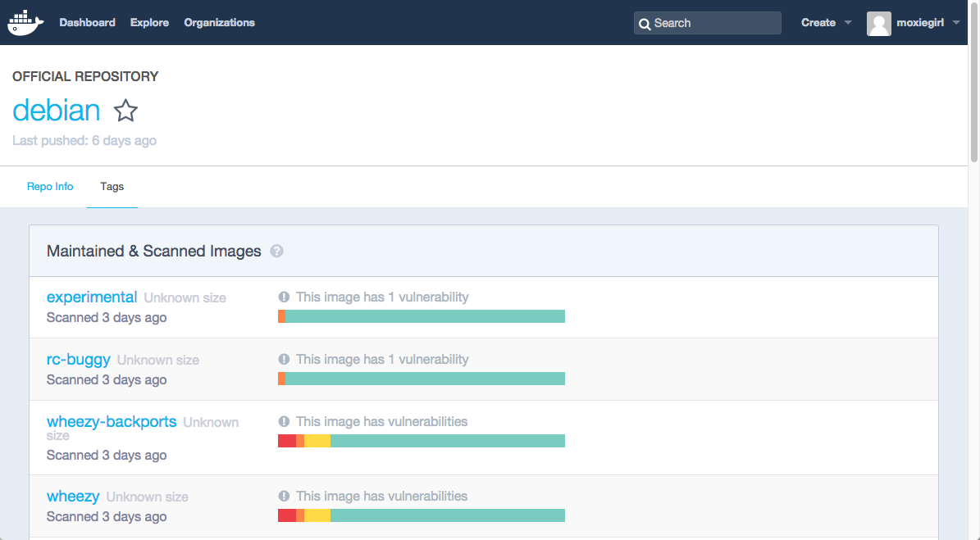Viewport: 980px width, 540px height.
Task: Click the help icon beside Maintained & Scanned Images
Action: (276, 252)
